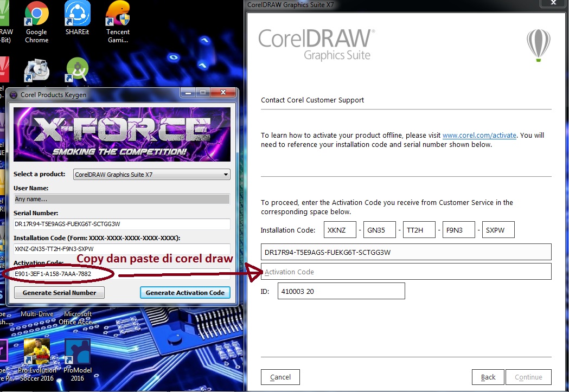Image resolution: width=569 pixels, height=392 pixels.
Task: Open Google Chrome desktop shortcut
Action: pyautogui.click(x=36, y=22)
